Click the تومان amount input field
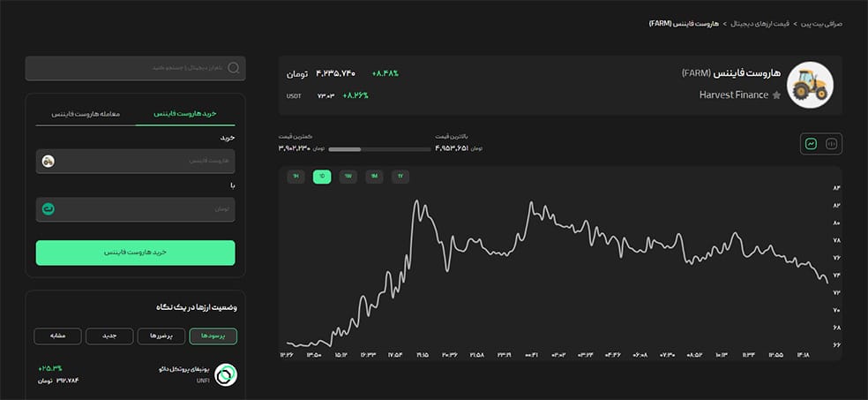 (135, 209)
